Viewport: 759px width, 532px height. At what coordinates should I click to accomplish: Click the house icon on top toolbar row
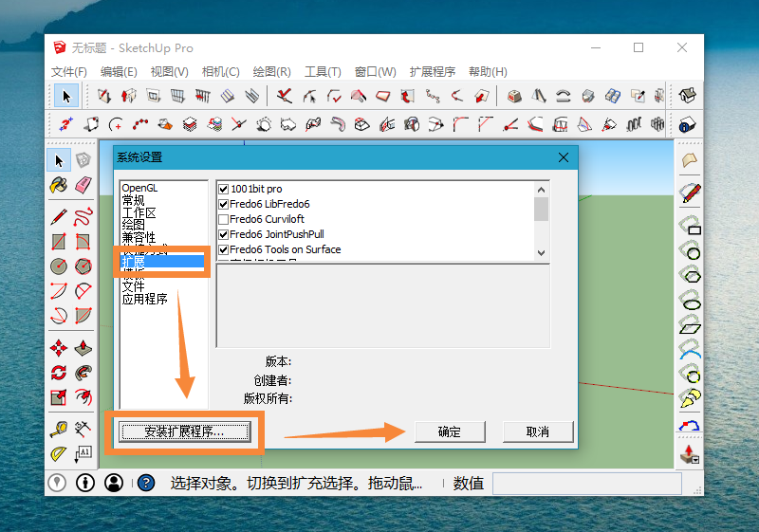pos(687,95)
